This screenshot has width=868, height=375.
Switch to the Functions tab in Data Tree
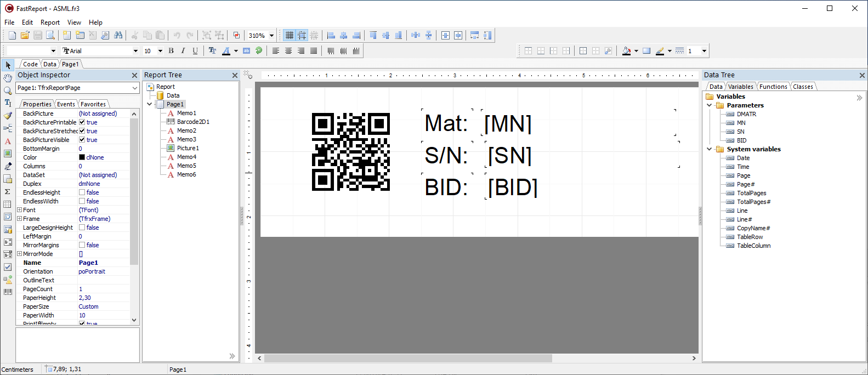773,87
